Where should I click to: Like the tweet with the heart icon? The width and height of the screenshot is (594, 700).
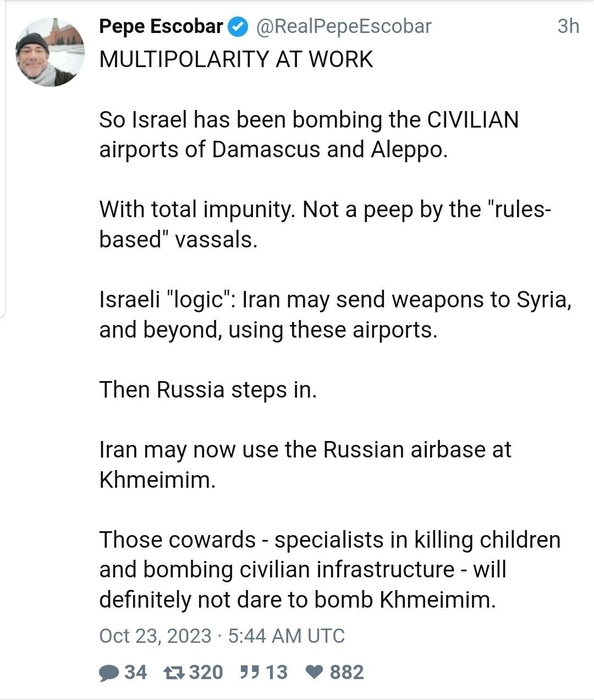(x=314, y=673)
